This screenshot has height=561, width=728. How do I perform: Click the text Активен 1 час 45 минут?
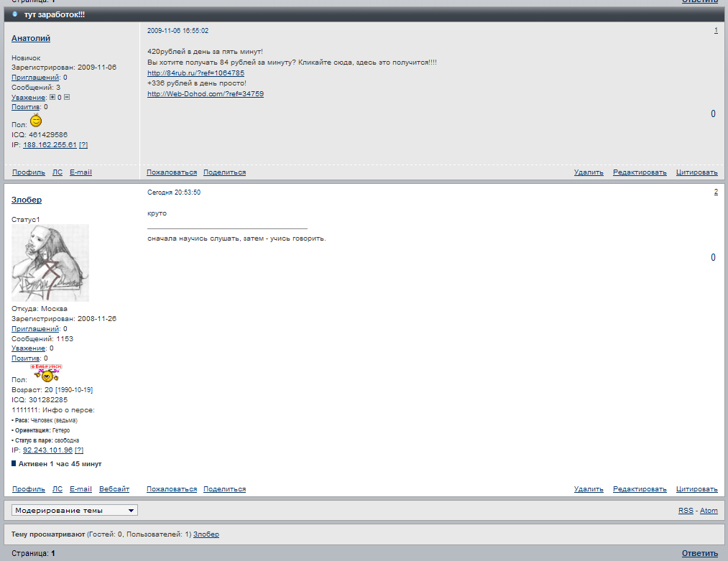pos(60,464)
